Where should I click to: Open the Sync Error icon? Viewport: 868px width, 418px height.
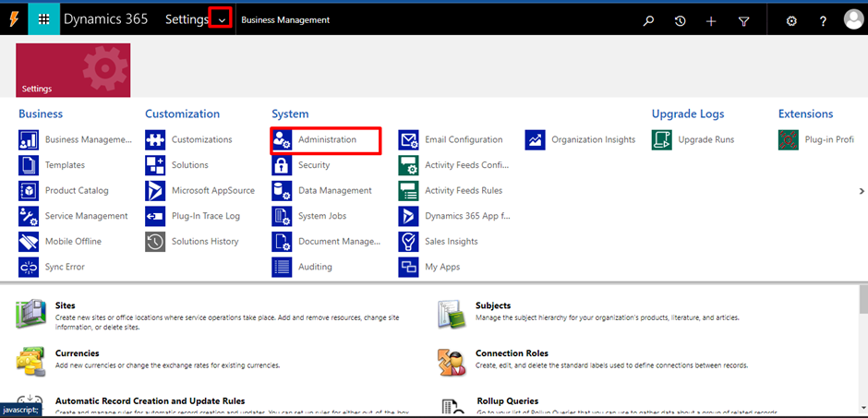[29, 267]
